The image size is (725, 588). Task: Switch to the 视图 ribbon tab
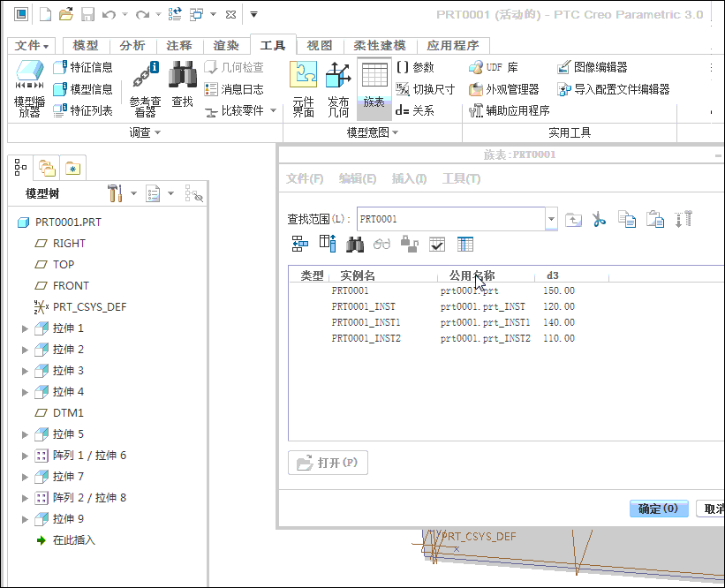pos(320,45)
